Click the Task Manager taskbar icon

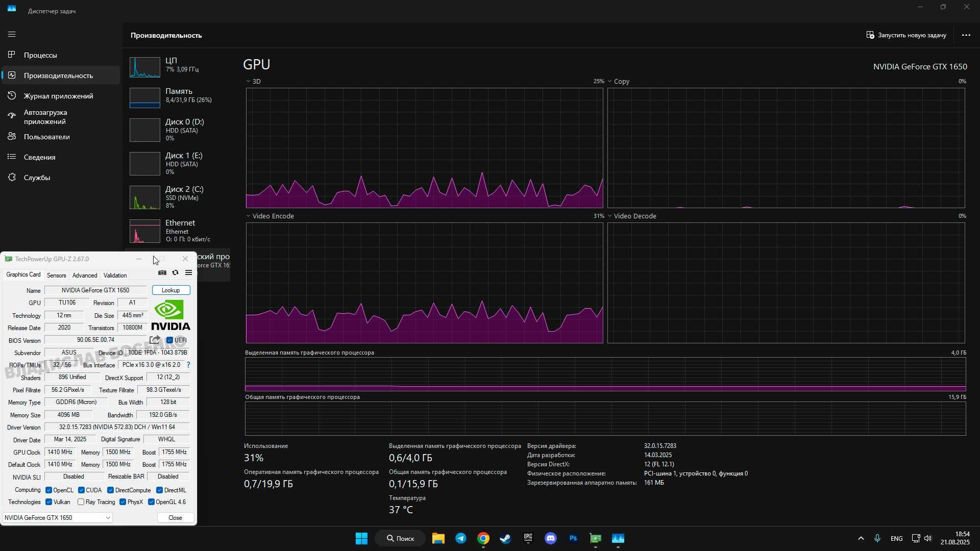click(x=618, y=538)
